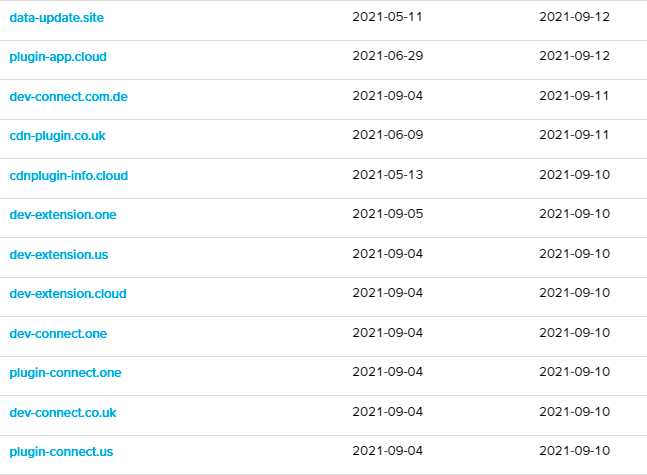
Task: Click 2021-09-10 date in plugin-connect.us row
Action: 574,452
